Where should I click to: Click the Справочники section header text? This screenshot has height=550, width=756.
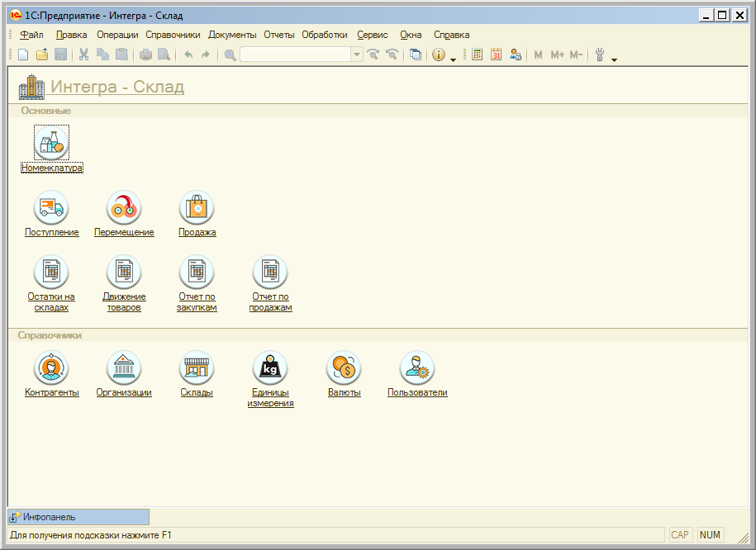[50, 335]
